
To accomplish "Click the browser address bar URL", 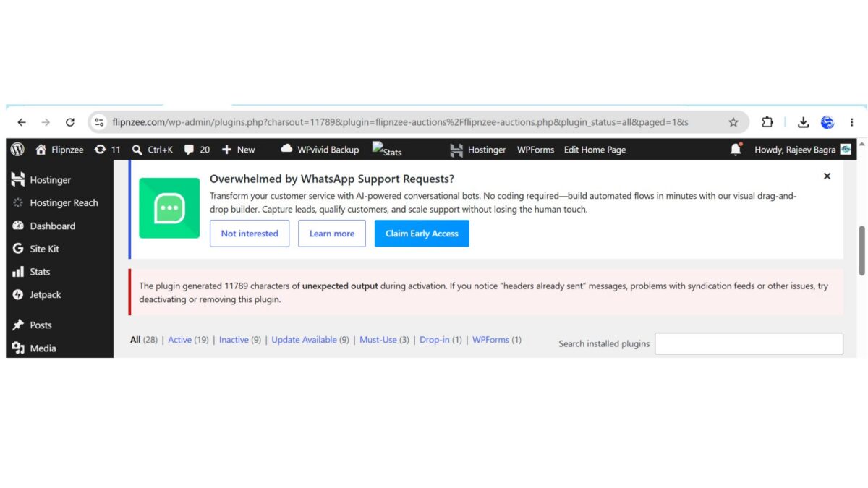I will click(x=400, y=122).
